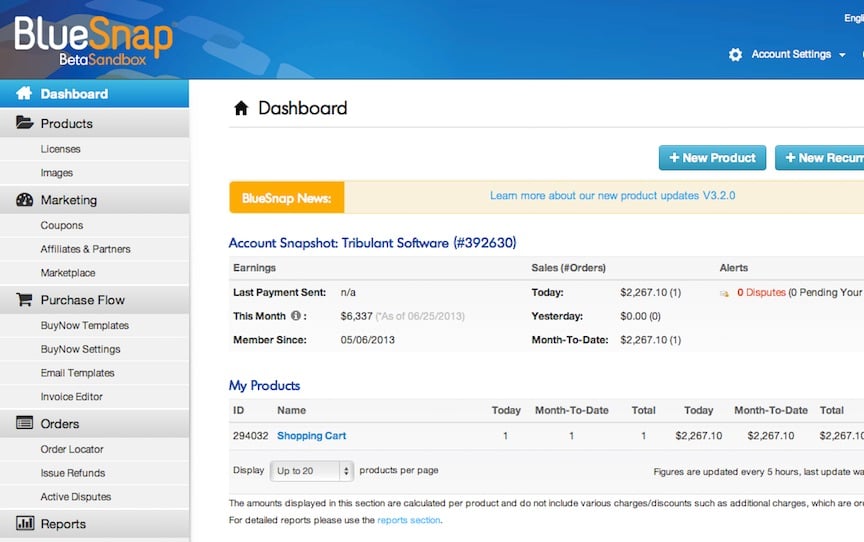Click the Member Since date 05/06/2013

click(368, 340)
